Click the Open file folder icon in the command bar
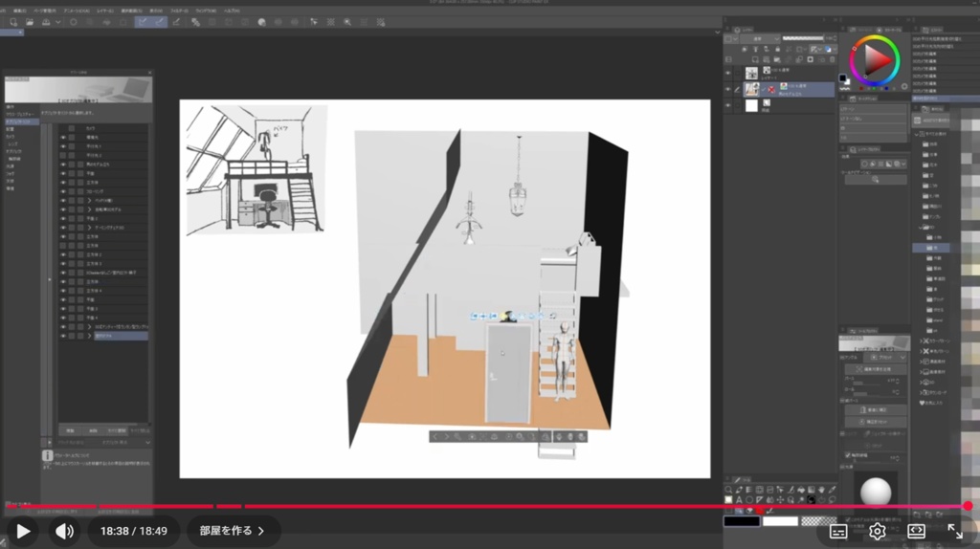This screenshot has height=549, width=980. [x=30, y=22]
